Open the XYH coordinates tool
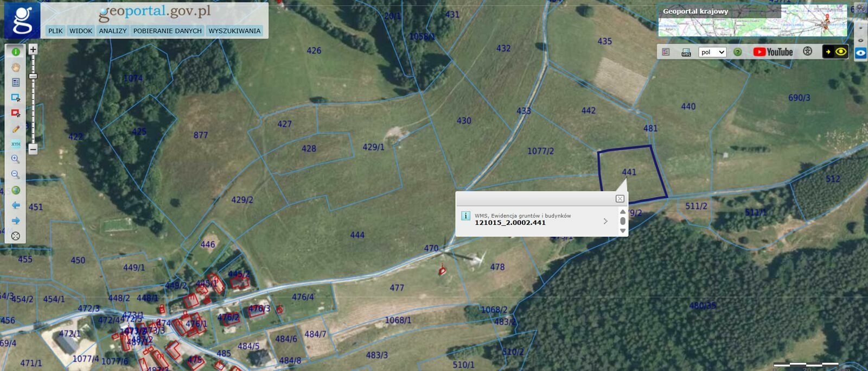The image size is (868, 371). click(x=16, y=144)
